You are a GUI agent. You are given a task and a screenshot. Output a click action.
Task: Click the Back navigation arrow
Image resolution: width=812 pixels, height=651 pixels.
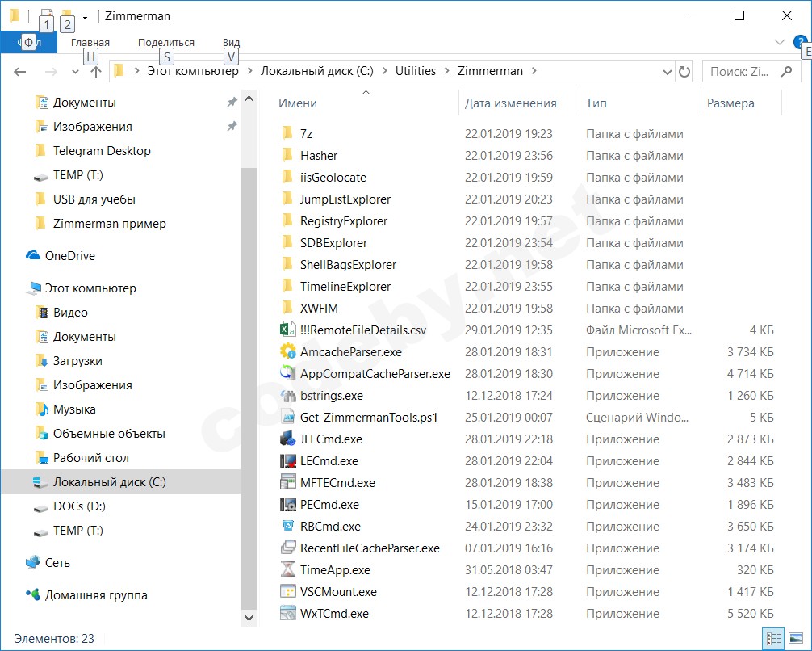click(x=18, y=71)
